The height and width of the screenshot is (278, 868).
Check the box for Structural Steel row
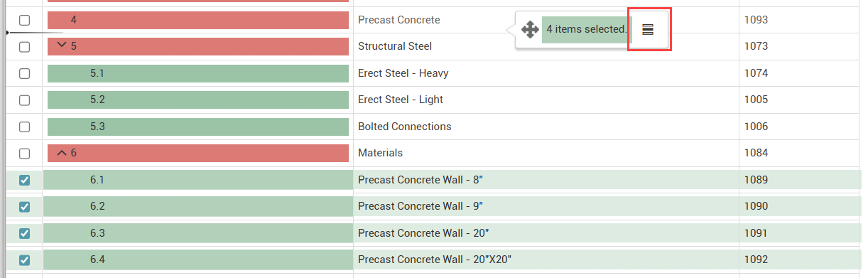pos(24,46)
